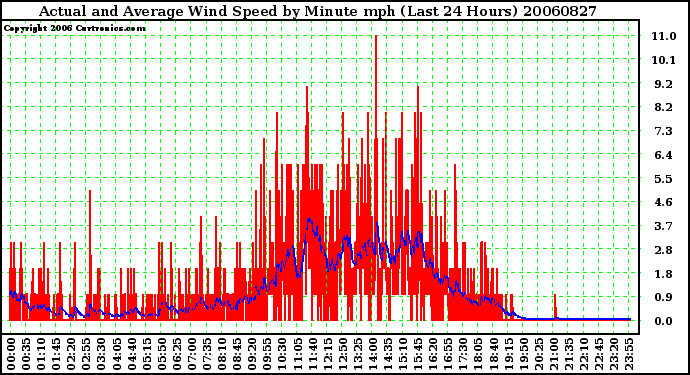Click the chart title text
Screen dimensions: 690x375
(x=318, y=11)
